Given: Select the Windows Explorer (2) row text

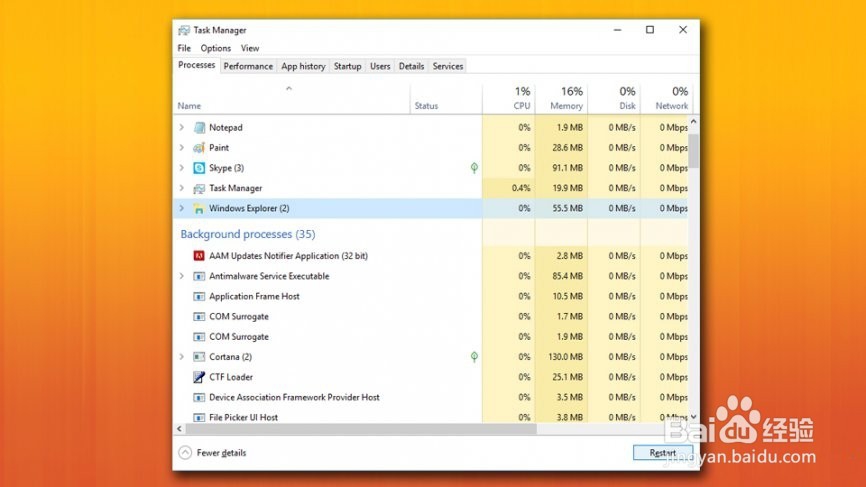Looking at the screenshot, I should point(249,209).
